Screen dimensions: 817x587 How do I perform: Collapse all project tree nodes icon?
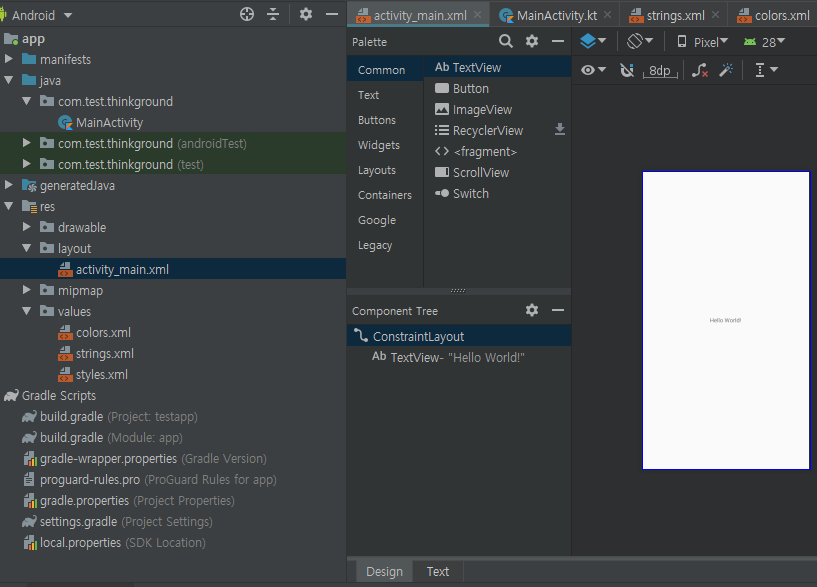point(273,14)
